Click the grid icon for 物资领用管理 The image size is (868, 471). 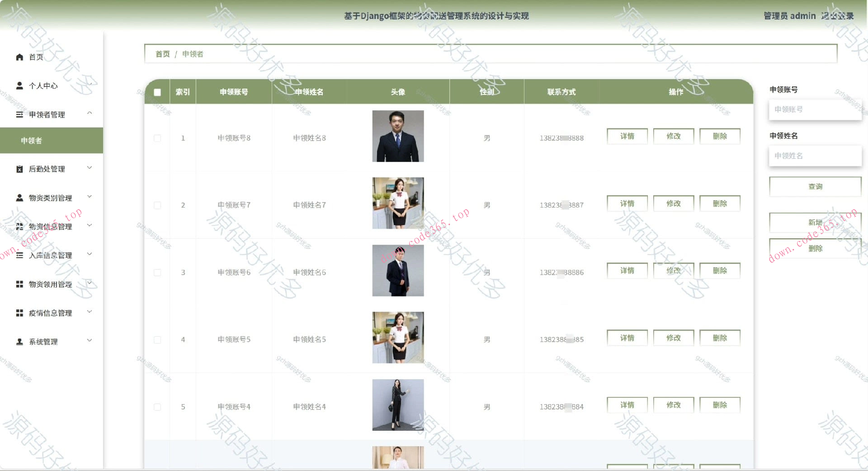point(19,284)
